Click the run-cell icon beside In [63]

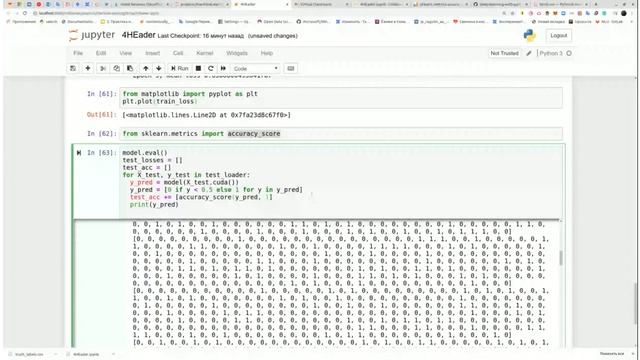[79, 153]
